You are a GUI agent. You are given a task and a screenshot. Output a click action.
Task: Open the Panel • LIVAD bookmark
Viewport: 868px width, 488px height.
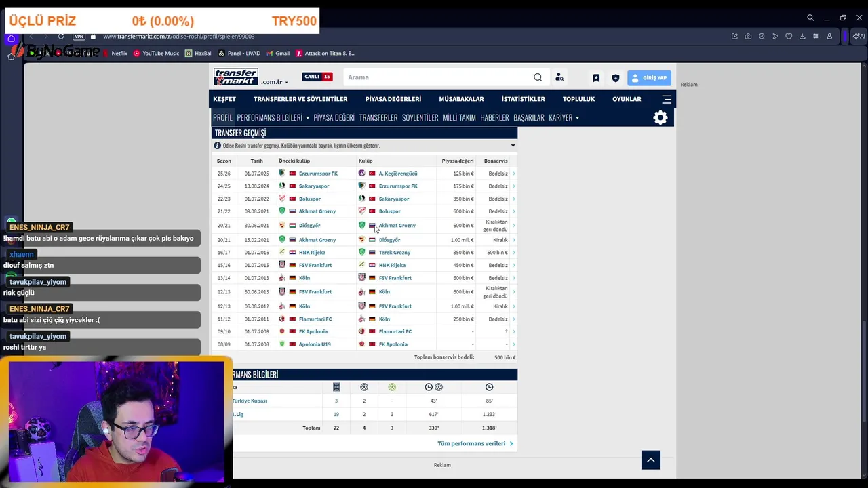tap(239, 53)
